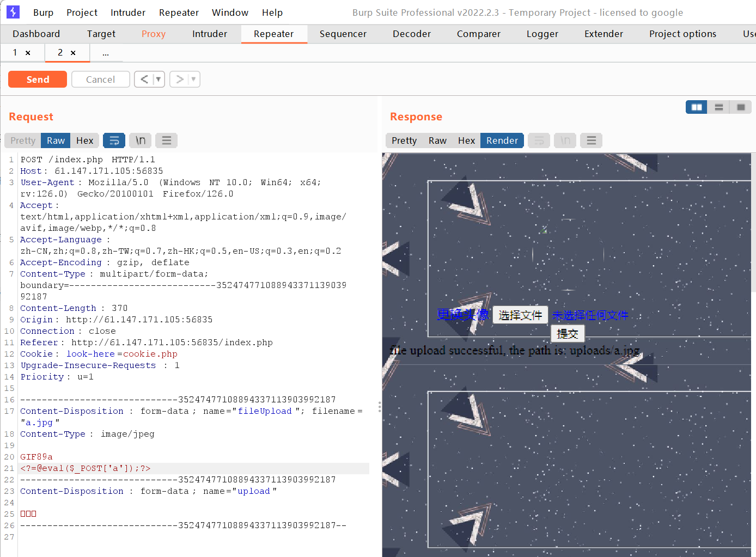Toggle word wrap icon in Request panel

point(114,140)
